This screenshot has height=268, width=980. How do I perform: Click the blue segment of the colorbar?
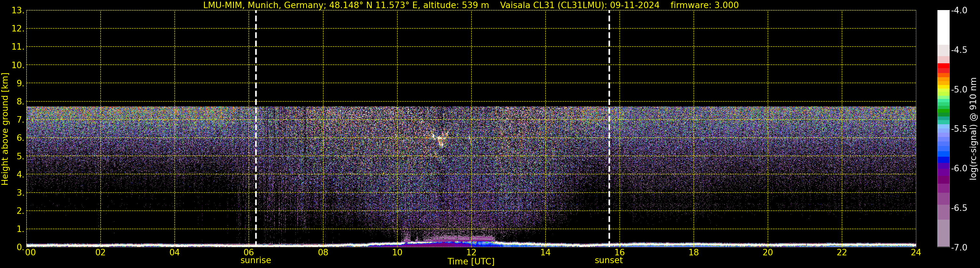[943, 160]
